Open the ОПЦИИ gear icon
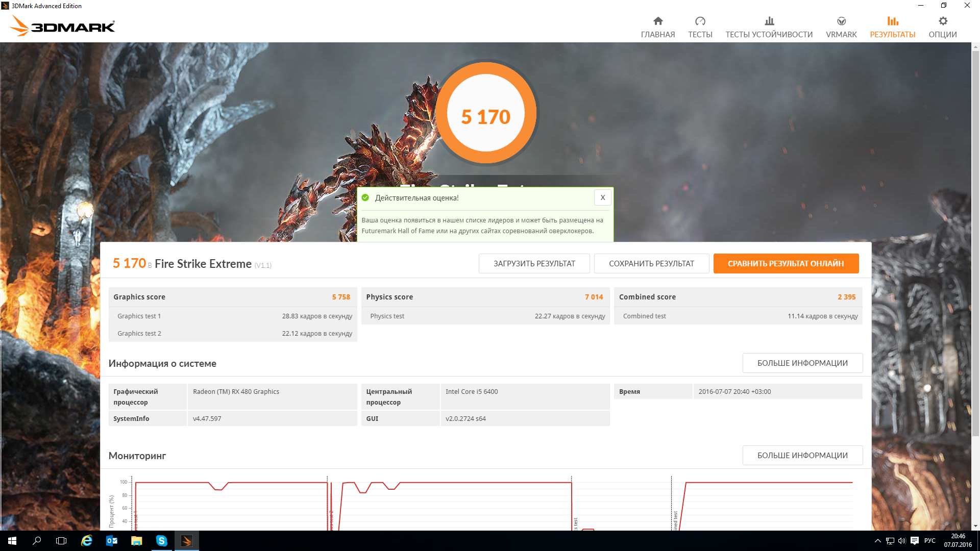Viewport: 980px width, 551px height. 943,21
